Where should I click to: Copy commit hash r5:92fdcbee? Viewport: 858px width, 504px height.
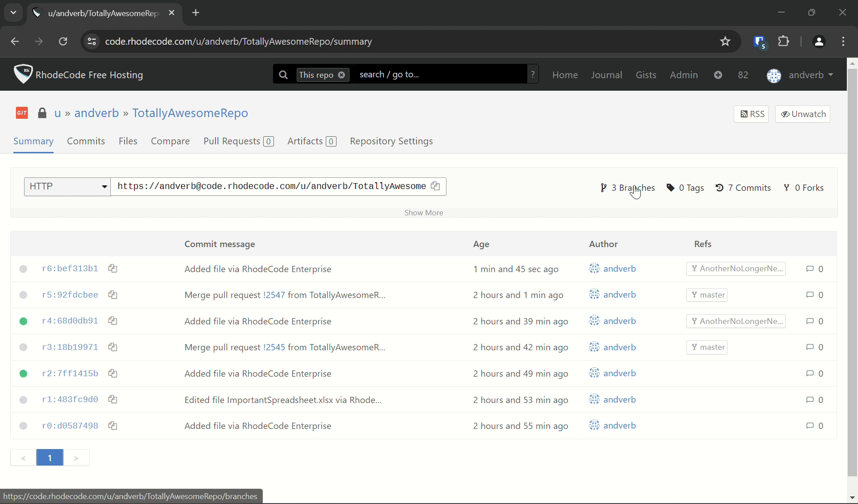click(x=113, y=295)
